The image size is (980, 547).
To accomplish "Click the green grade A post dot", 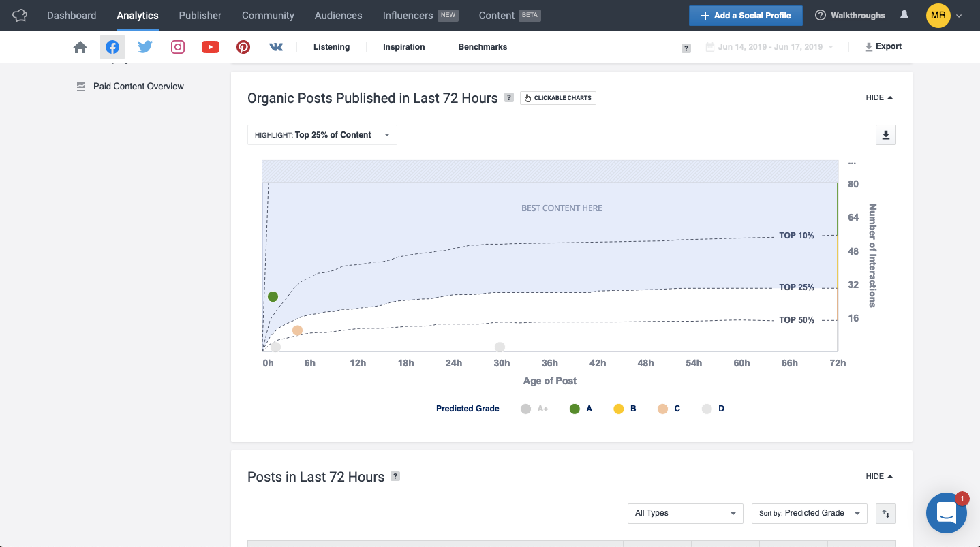I will click(273, 296).
